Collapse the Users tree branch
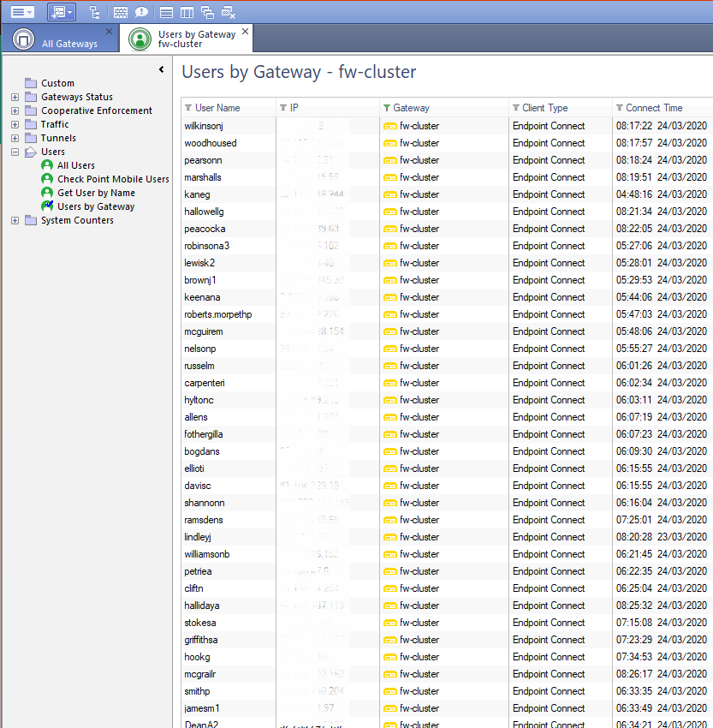The image size is (713, 728). point(14,152)
